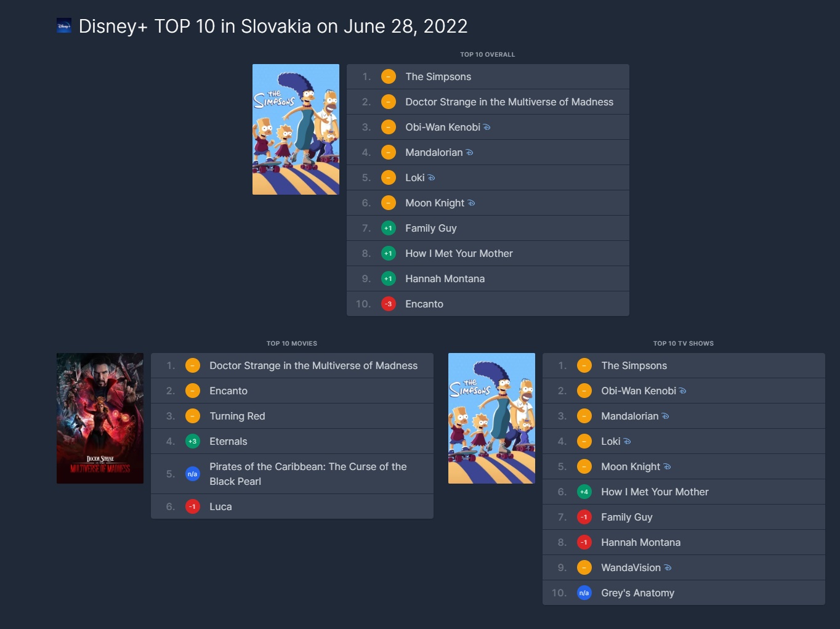Click the red -1 badge beside Family Guy in TV Shows
Viewport: 840px width, 629px height.
584,517
